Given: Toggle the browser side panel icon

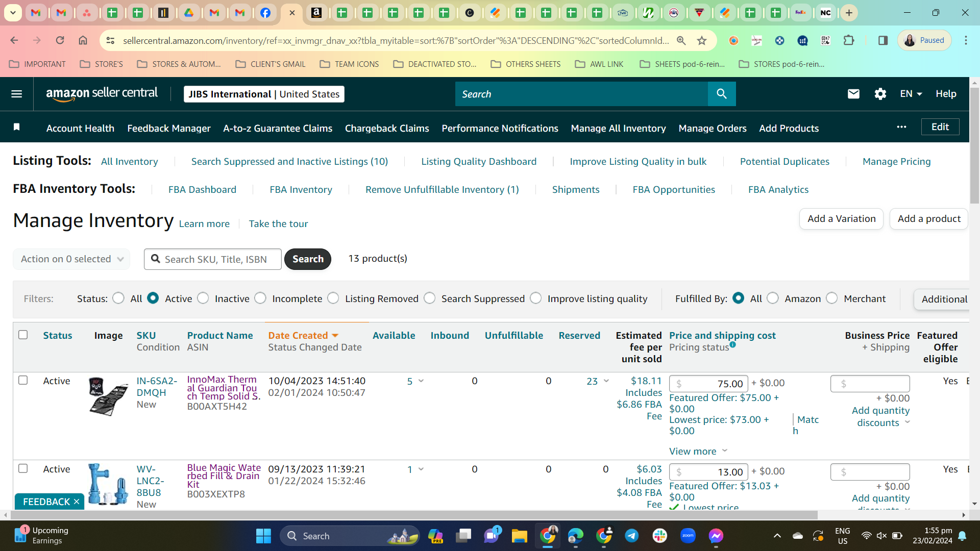Looking at the screenshot, I should 883,40.
